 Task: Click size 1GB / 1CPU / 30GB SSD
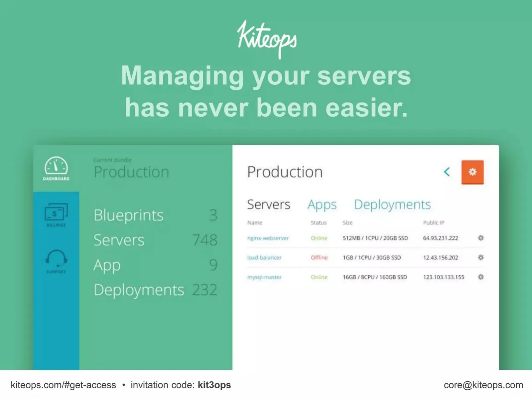[372, 257]
